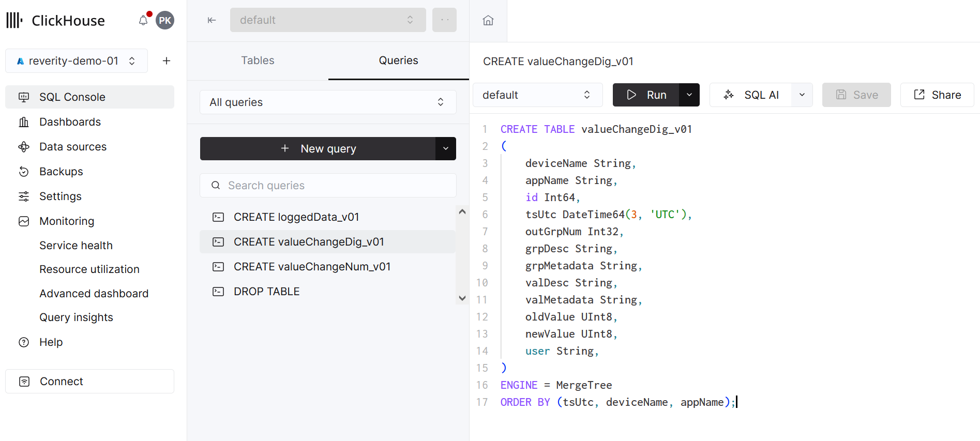Click the SQL Console monitor icon
Image resolution: width=980 pixels, height=441 pixels.
24,97
